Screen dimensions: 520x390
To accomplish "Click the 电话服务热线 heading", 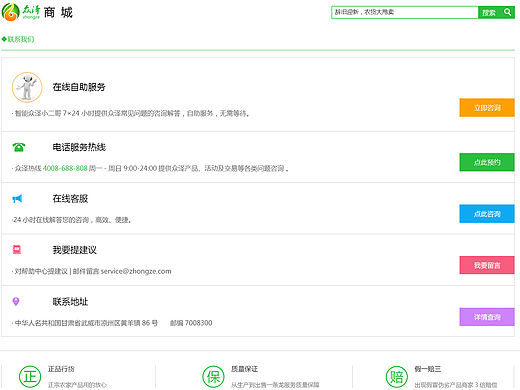I will [79, 147].
